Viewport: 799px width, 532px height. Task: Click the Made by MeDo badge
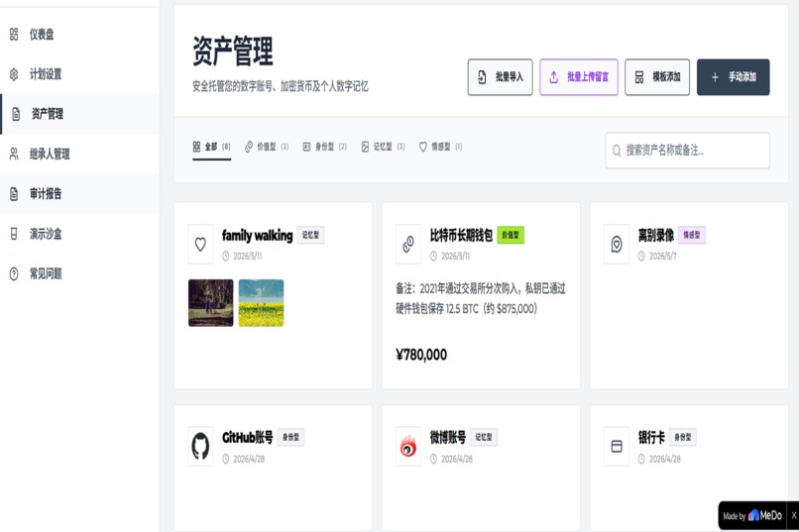(x=752, y=516)
